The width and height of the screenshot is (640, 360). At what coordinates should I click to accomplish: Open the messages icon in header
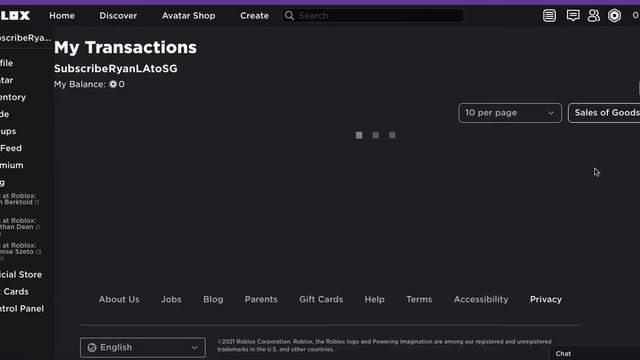(x=573, y=16)
